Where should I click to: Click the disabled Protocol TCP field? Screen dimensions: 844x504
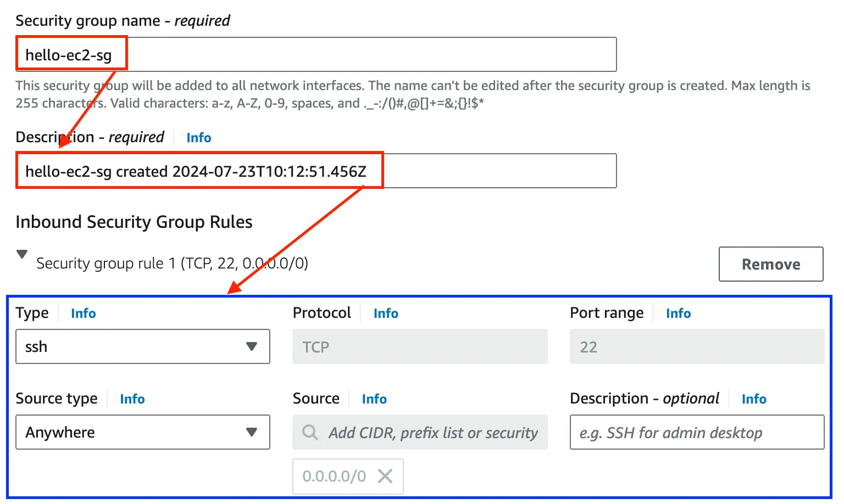click(420, 346)
